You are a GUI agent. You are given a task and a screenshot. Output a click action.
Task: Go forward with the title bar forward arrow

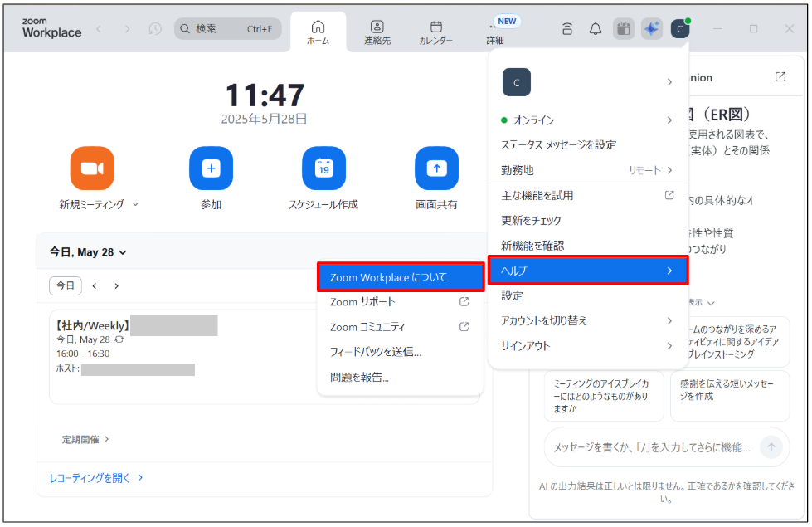(127, 29)
